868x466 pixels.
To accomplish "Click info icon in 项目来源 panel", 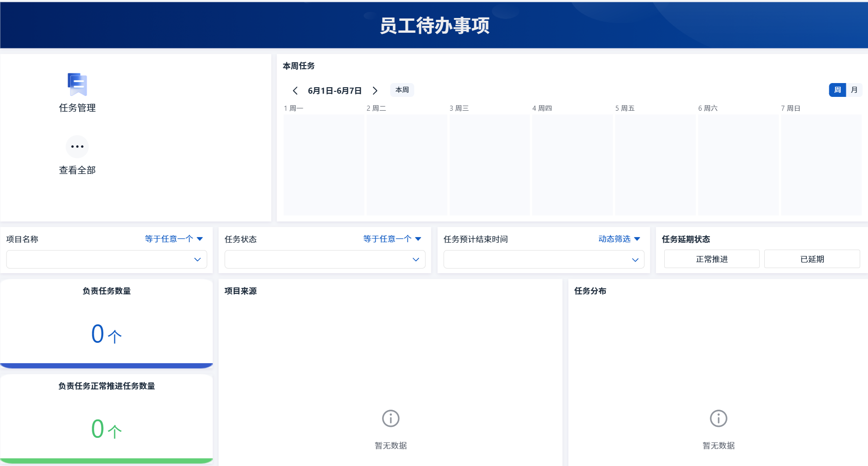I will click(391, 418).
